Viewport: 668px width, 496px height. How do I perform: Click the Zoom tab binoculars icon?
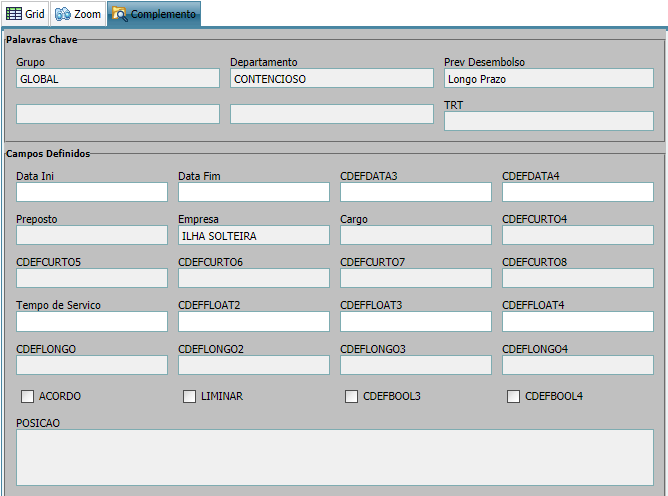(63, 14)
